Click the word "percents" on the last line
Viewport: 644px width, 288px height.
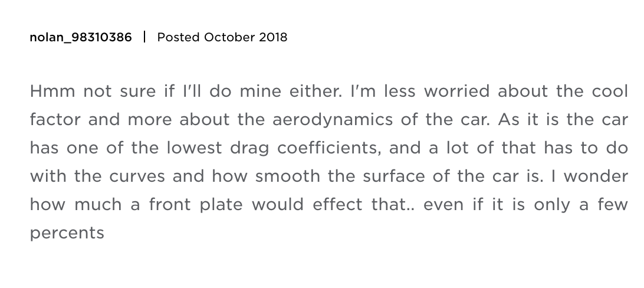[x=67, y=233]
